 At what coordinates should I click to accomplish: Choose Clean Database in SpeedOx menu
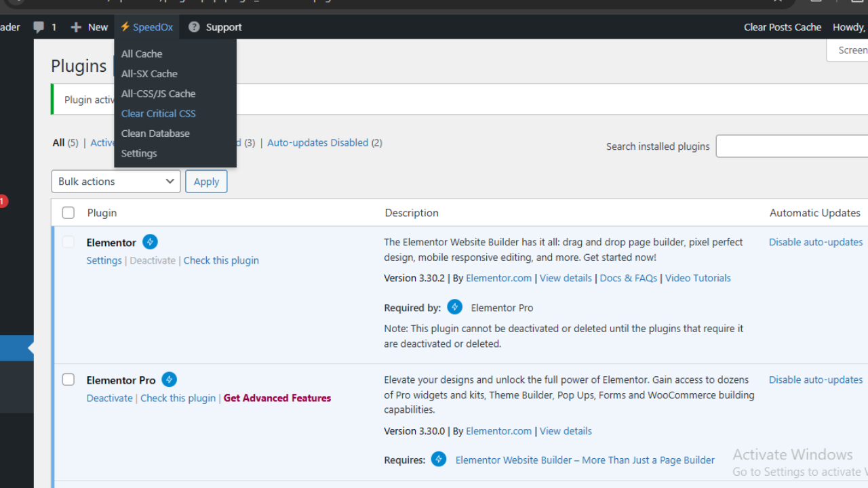click(155, 134)
